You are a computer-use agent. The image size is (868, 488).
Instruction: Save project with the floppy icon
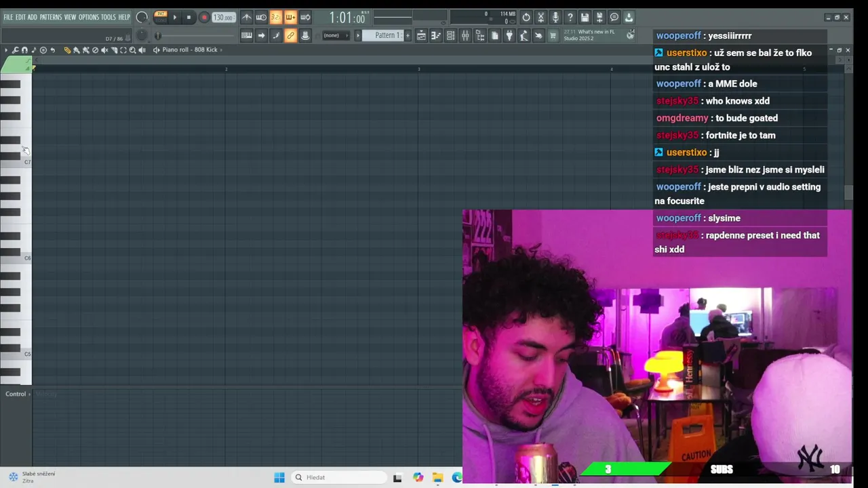pos(585,17)
